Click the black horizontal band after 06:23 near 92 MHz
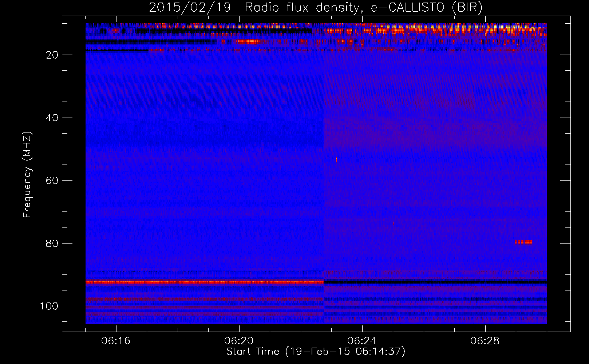589x364 pixels. [x=435, y=282]
